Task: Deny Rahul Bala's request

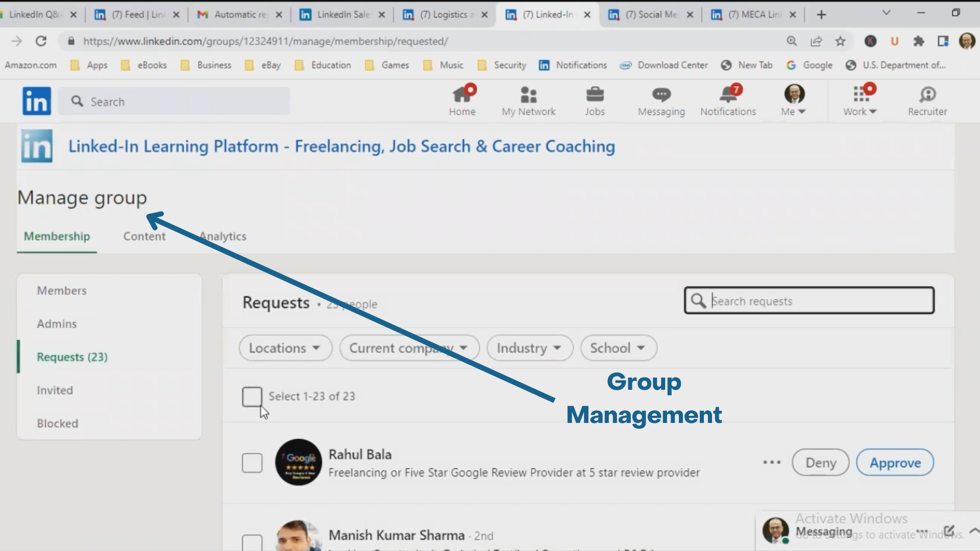Action: point(821,462)
